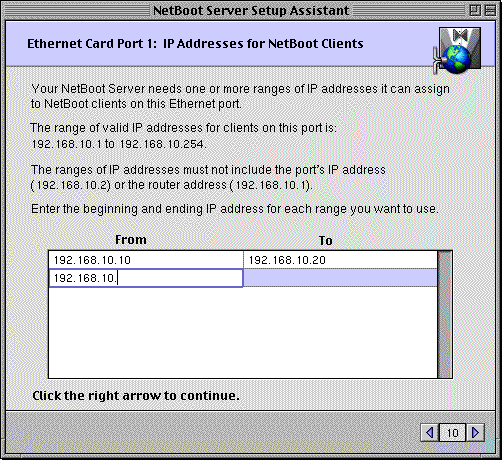The image size is (502, 460).
Task: Go to next page with right arrow
Action: pos(475,433)
